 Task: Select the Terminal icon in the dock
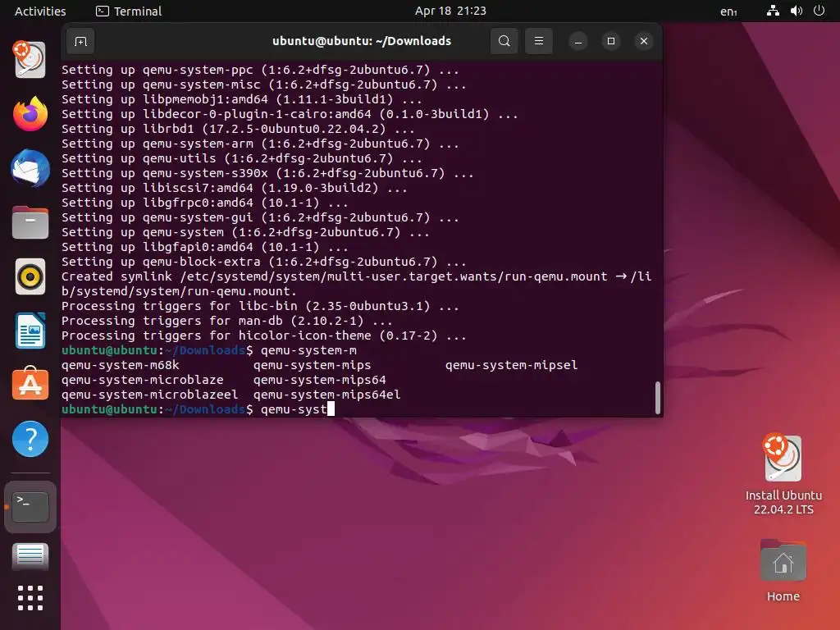(30, 507)
